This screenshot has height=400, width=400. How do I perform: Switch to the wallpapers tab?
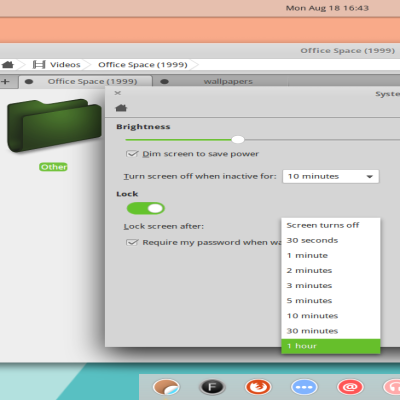tap(228, 81)
